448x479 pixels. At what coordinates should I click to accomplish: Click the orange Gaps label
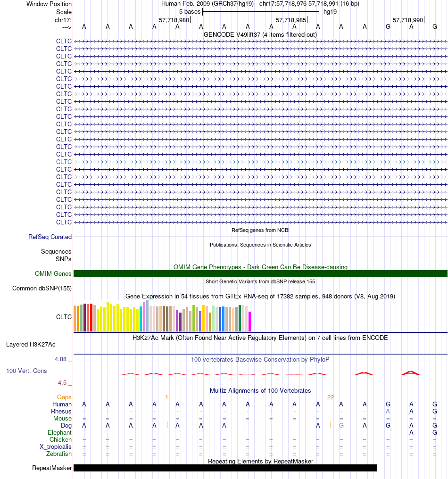64,397
